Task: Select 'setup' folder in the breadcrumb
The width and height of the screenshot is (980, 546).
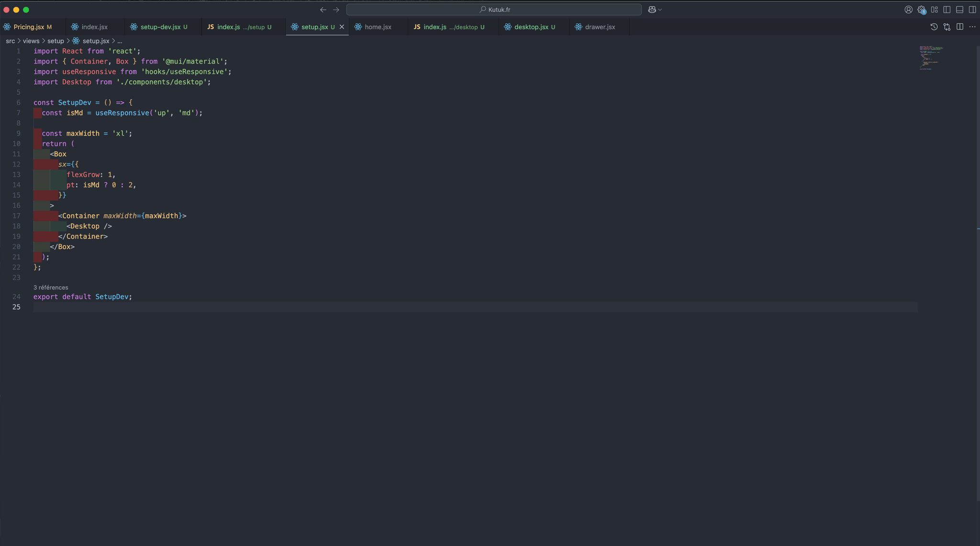Action: 56,41
